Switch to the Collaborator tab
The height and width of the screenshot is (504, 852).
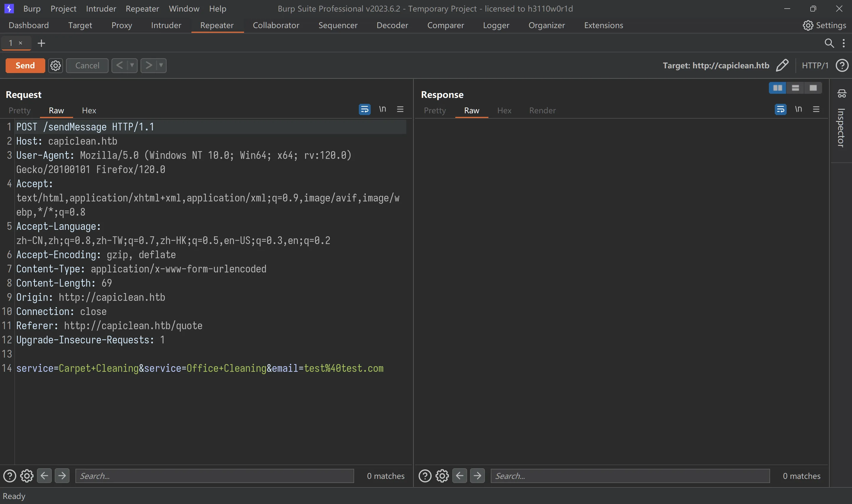pyautogui.click(x=276, y=25)
